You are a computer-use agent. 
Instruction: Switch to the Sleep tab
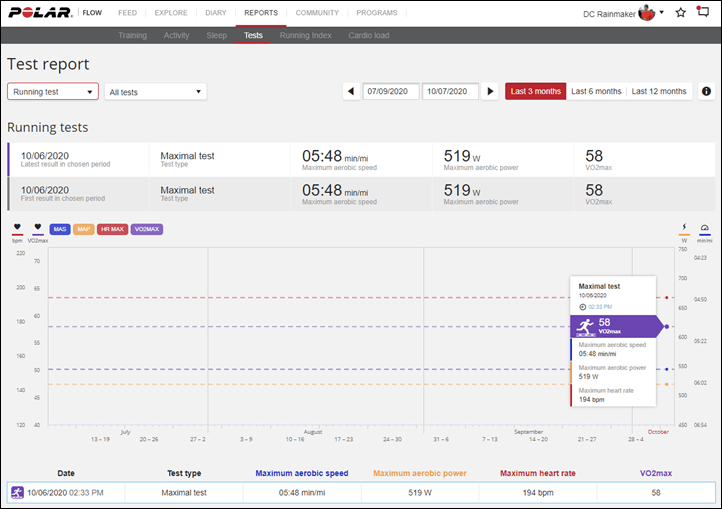tap(216, 35)
